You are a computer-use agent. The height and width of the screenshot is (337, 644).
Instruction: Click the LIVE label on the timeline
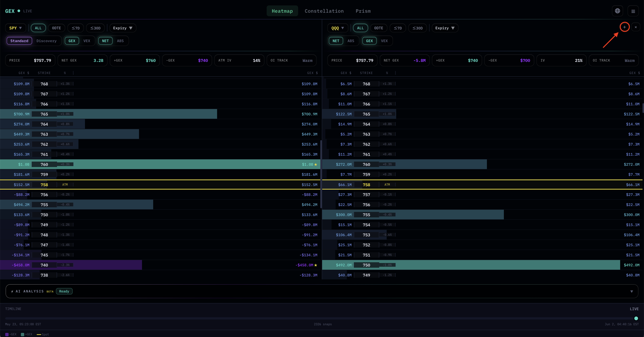click(x=634, y=309)
